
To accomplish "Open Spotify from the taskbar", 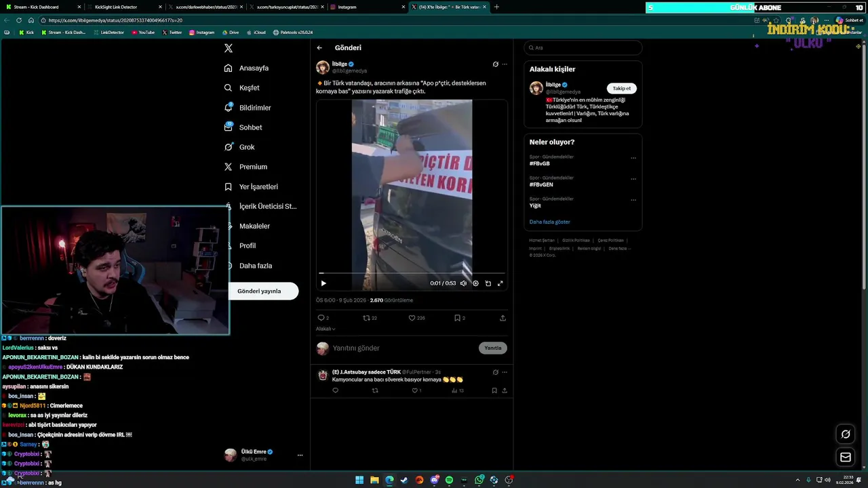I will pos(449,480).
